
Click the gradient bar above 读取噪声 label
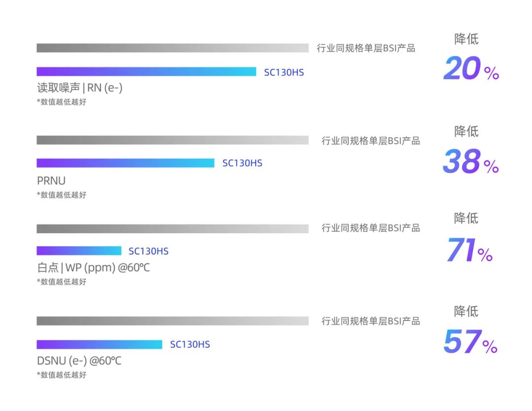[x=146, y=71]
